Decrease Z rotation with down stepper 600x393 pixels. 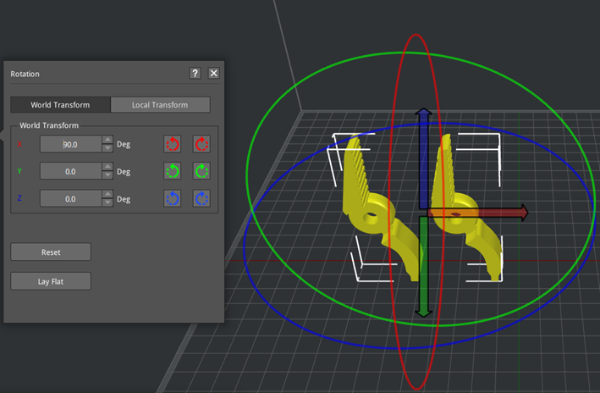108,203
